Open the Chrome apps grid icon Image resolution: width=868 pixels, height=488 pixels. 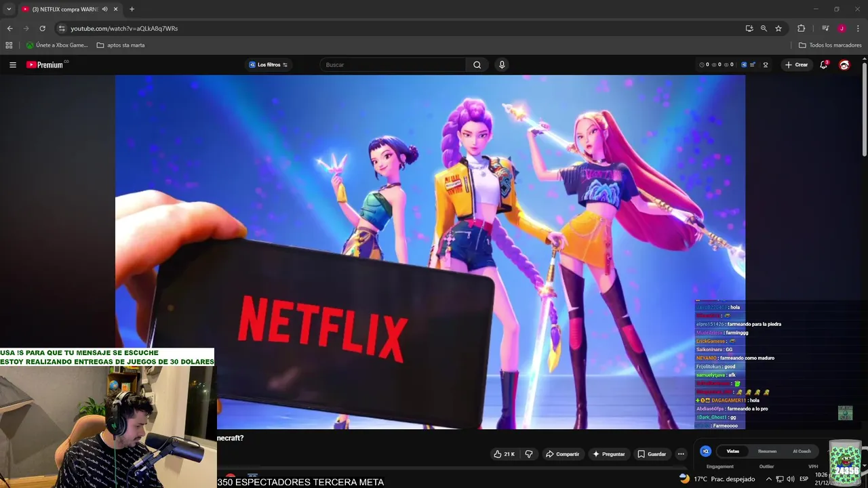click(9, 45)
